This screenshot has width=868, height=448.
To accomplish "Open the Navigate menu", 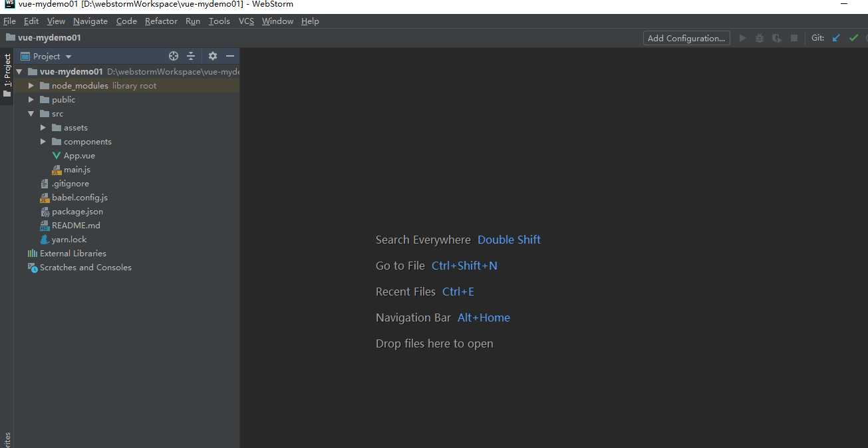I will point(90,21).
